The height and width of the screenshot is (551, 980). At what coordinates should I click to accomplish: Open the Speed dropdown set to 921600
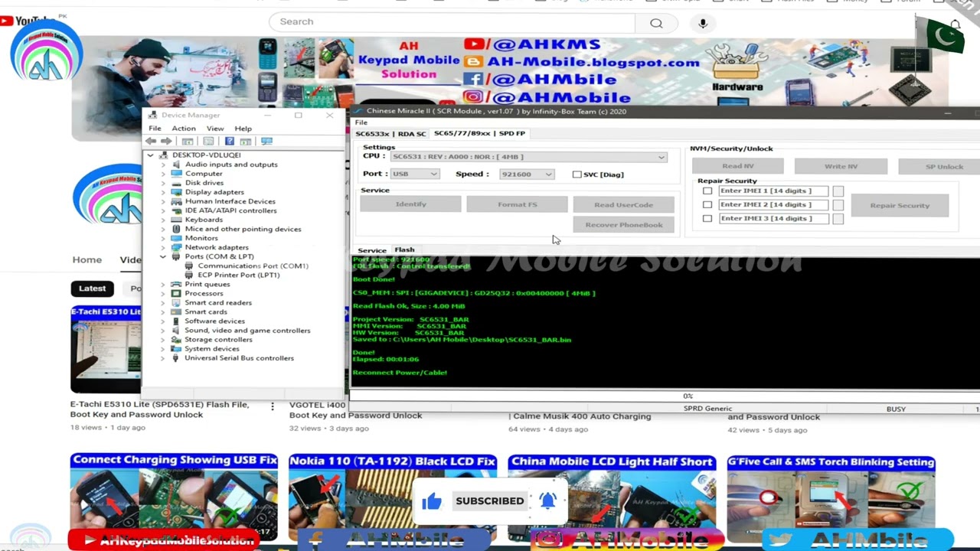coord(526,174)
